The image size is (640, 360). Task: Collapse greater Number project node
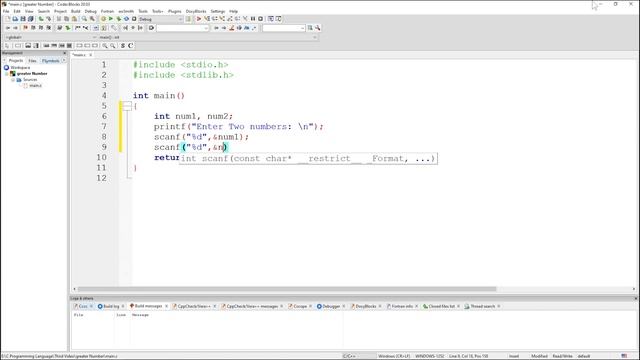[7, 73]
